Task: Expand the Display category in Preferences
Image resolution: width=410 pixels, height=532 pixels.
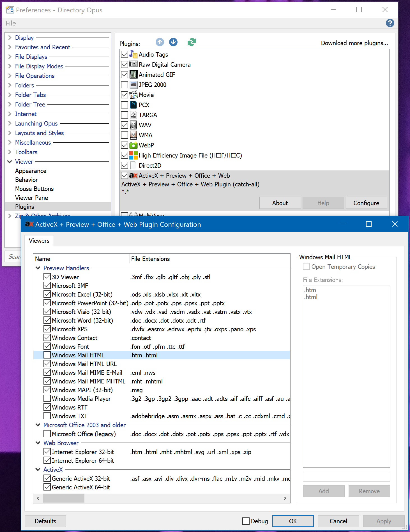Action: tap(10, 38)
